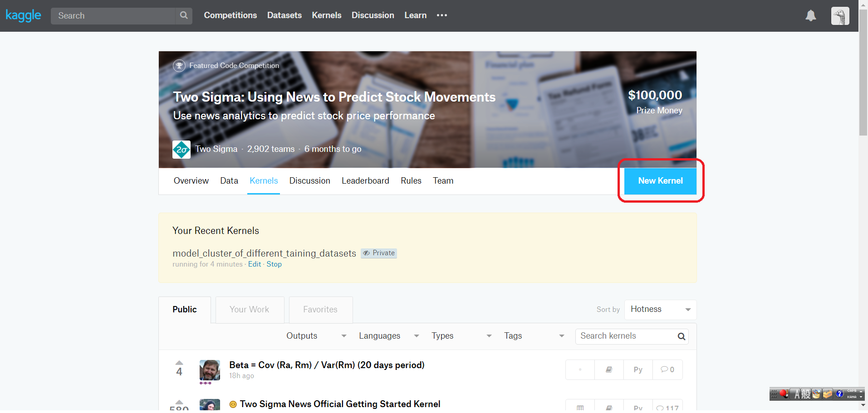Click Stop for the running recent kernel
Screen dimensions: 868x413
click(x=274, y=264)
